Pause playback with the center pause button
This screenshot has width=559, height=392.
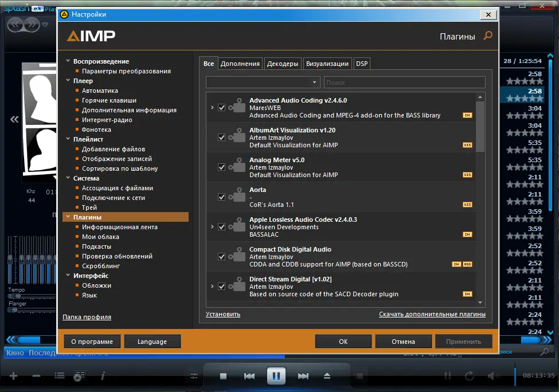coord(276,376)
